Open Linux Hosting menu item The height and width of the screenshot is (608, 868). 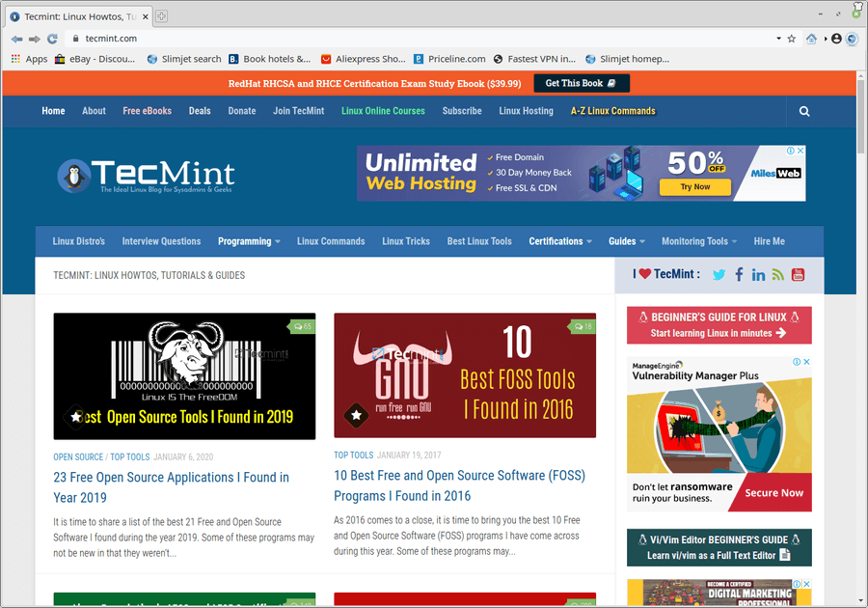coord(526,111)
